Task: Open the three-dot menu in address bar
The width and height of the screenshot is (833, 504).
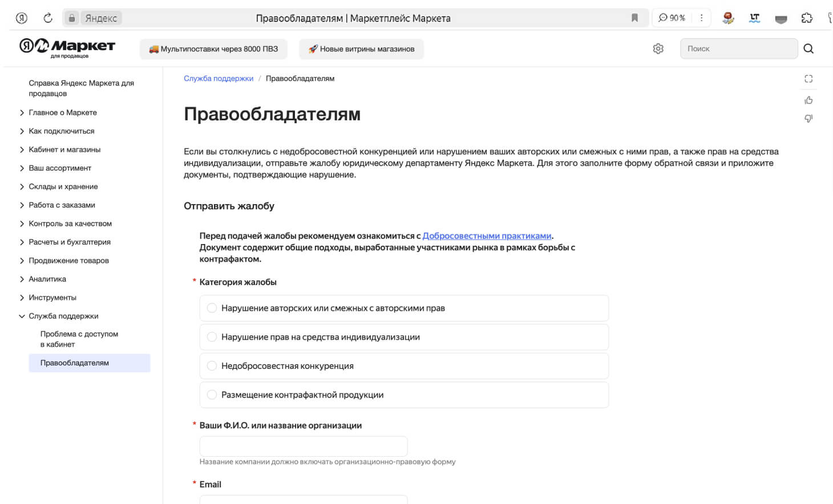Action: [x=701, y=18]
